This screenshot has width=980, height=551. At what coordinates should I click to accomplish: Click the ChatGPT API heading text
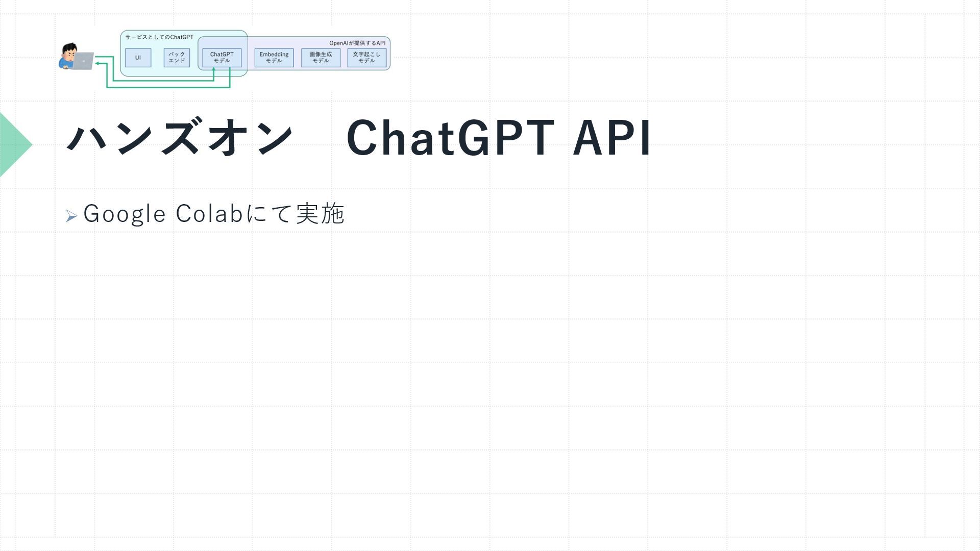(498, 138)
